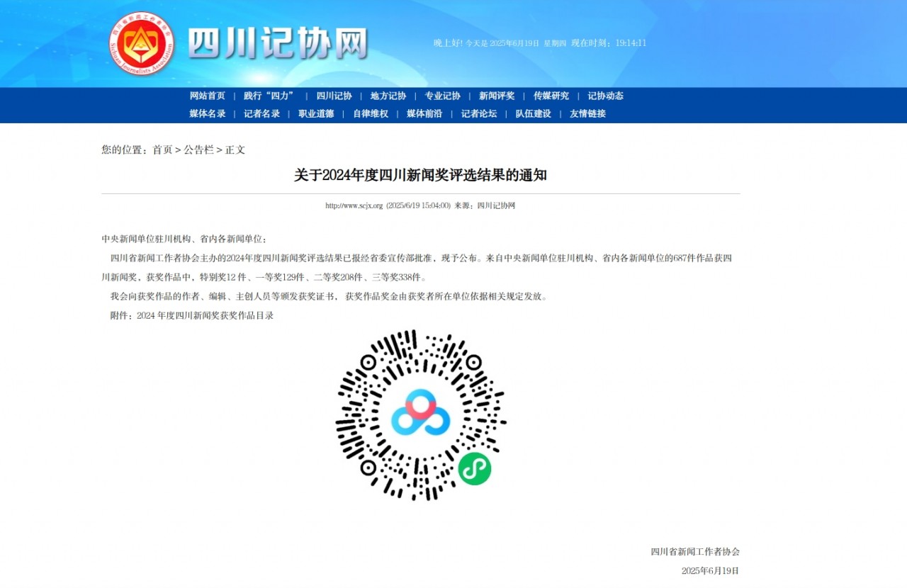This screenshot has height=588, width=907.
Task: Click the Baidu Netdisk QR code image
Action: click(420, 414)
